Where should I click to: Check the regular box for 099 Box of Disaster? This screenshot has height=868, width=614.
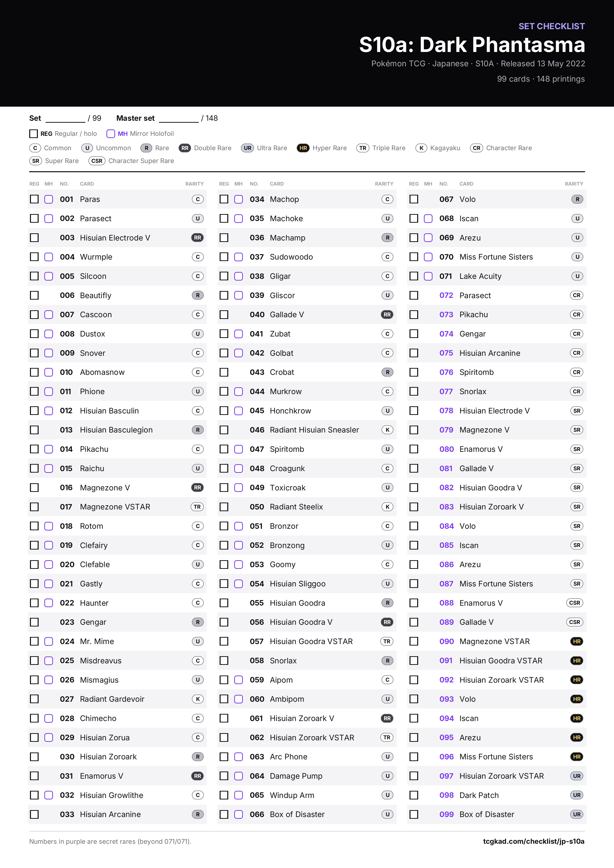pyautogui.click(x=414, y=814)
